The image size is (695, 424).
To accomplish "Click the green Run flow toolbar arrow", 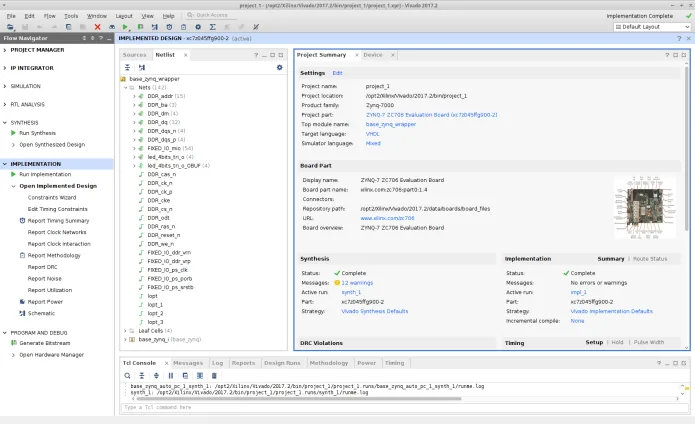I will [x=125, y=27].
